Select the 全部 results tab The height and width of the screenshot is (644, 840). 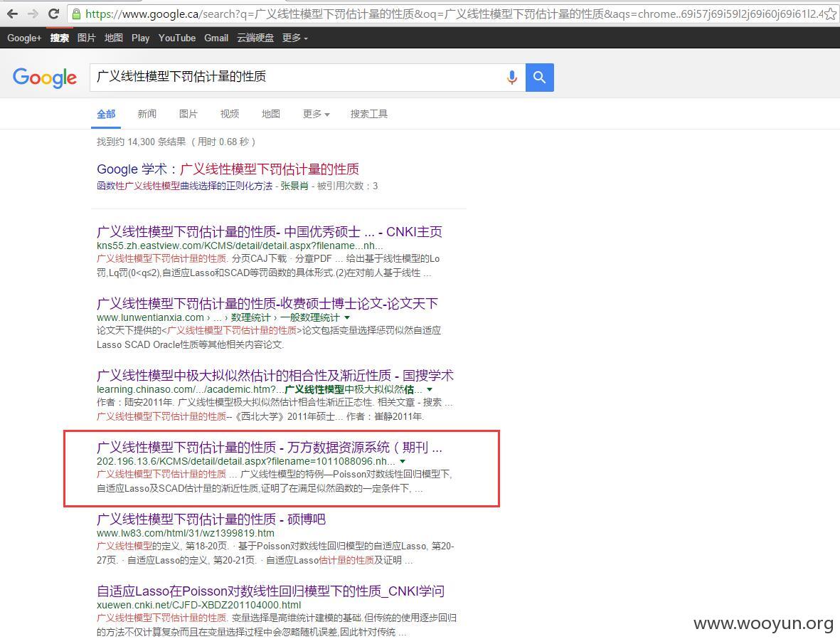(106, 114)
